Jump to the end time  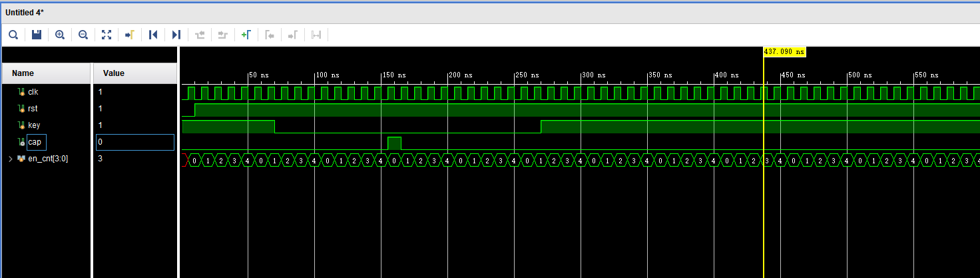[x=176, y=35]
